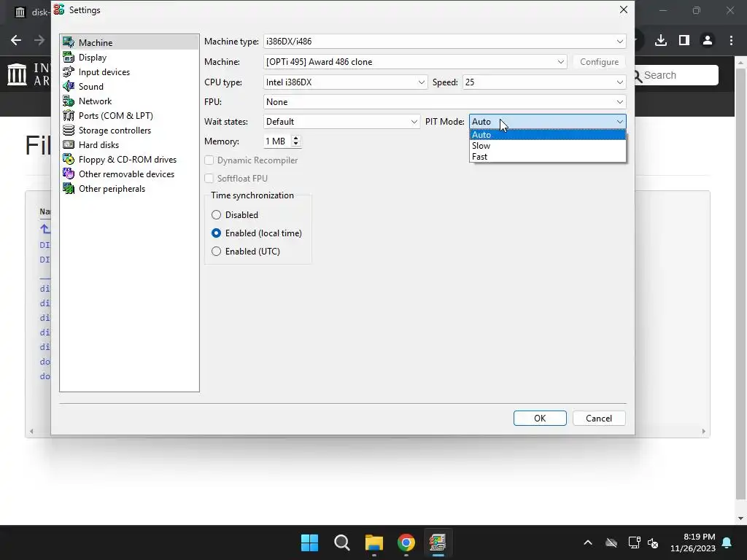Open Machine type dropdown
Image resolution: width=747 pixels, height=560 pixels.
point(444,42)
